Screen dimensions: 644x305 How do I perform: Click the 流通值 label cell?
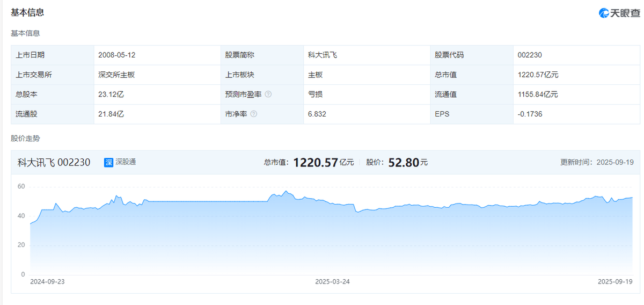coord(472,94)
